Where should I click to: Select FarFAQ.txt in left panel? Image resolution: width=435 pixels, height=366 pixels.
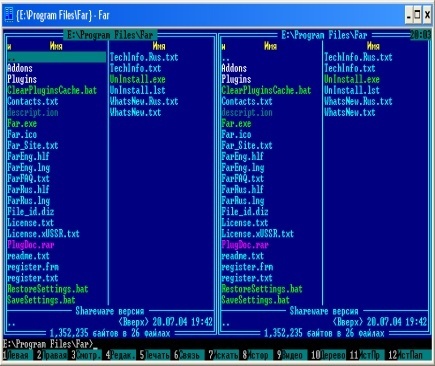(x=28, y=178)
